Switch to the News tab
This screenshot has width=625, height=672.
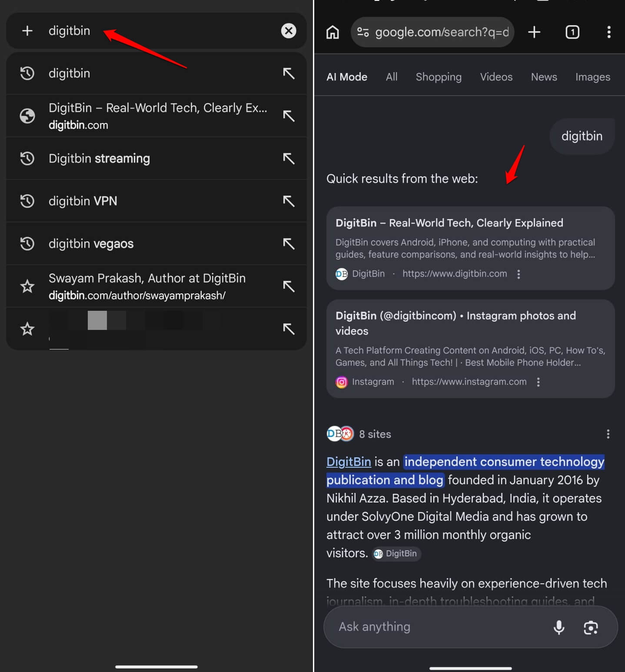tap(544, 77)
